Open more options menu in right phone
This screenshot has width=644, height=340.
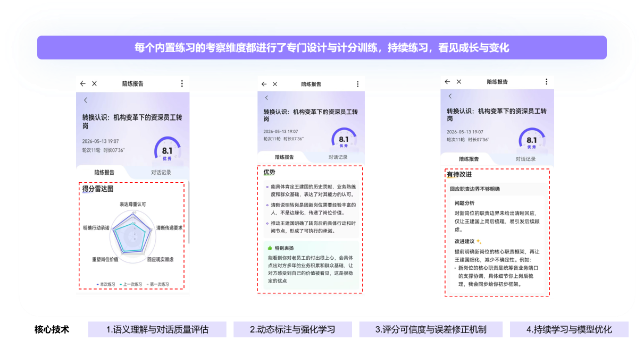546,82
